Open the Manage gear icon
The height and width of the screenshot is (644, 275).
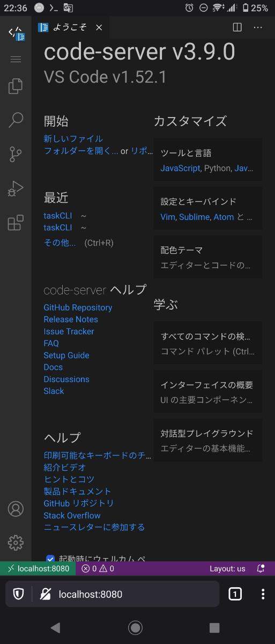pyautogui.click(x=16, y=543)
